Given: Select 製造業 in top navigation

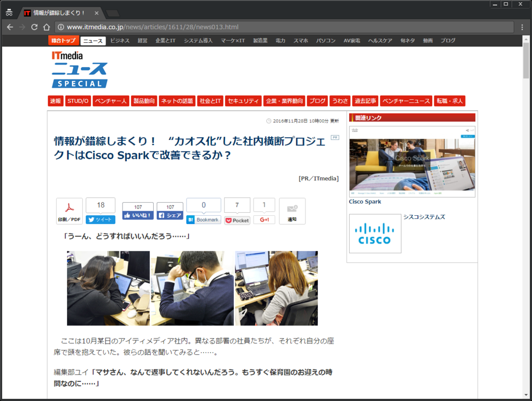Looking at the screenshot, I should [x=260, y=41].
